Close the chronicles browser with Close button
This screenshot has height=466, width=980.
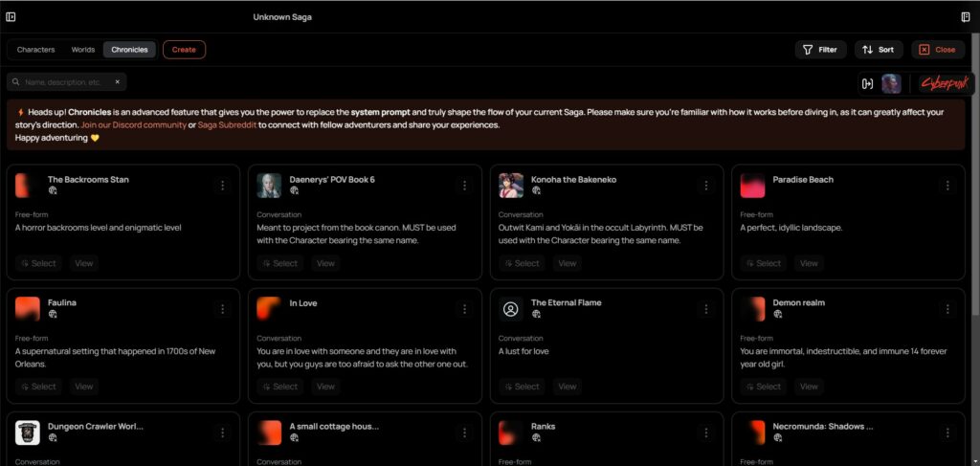938,50
